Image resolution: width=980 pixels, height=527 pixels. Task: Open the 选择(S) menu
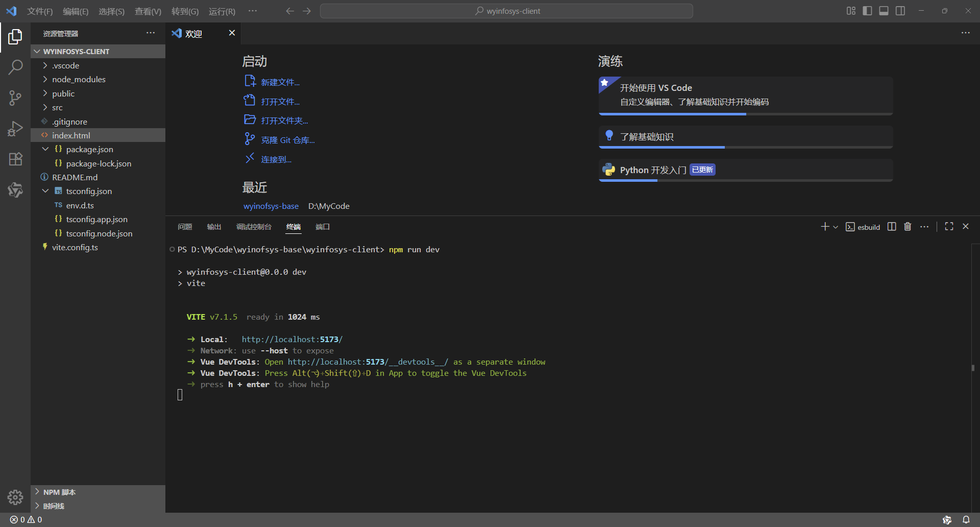pyautogui.click(x=111, y=11)
